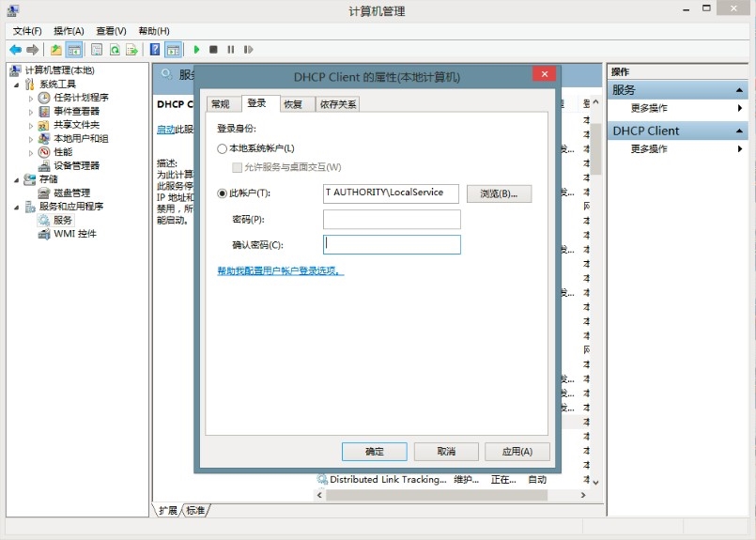Viewport: 756px width, 540px height.
Task: Click the services list vertical scrollbar down arrow
Action: pyautogui.click(x=596, y=482)
